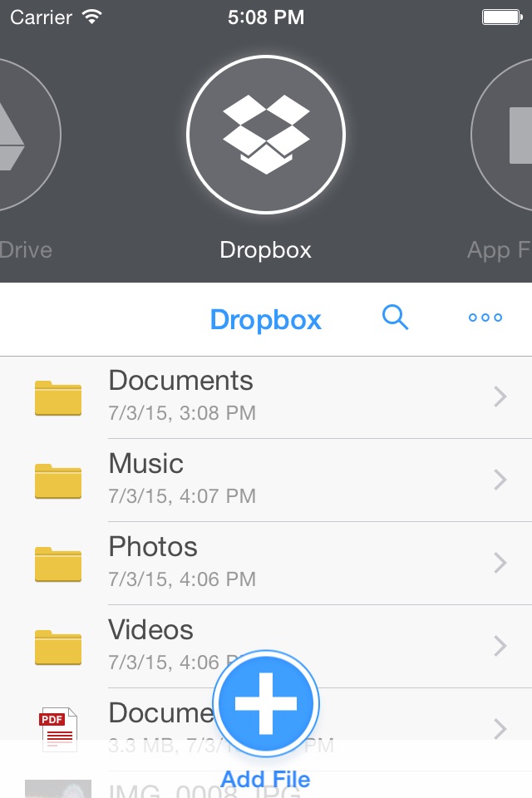This screenshot has height=798, width=532.
Task: Tap the Dropbox label under the circle
Action: coord(266,250)
